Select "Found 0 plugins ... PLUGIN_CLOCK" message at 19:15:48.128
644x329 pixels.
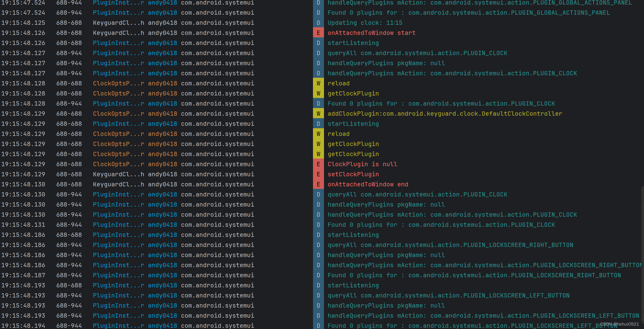pos(441,104)
